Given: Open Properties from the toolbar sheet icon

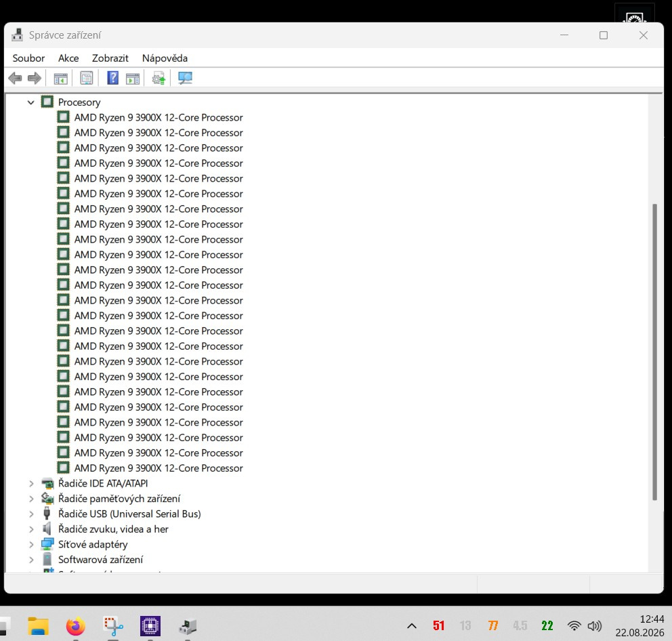Looking at the screenshot, I should 87,78.
